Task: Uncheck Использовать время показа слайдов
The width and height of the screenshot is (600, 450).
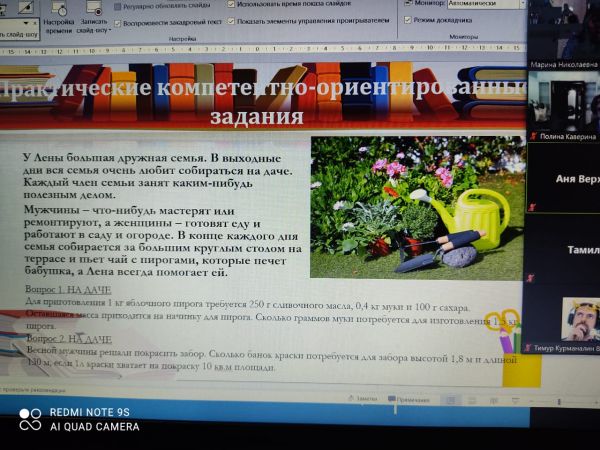Action: pos(232,4)
